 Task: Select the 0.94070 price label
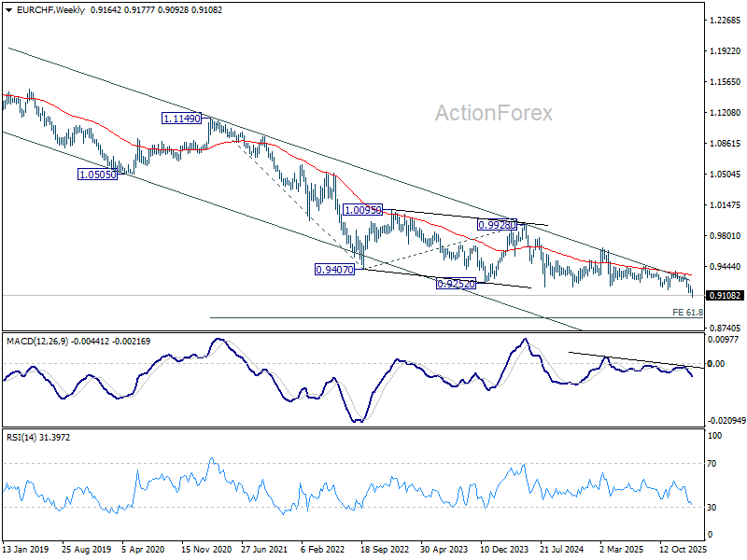point(334,270)
